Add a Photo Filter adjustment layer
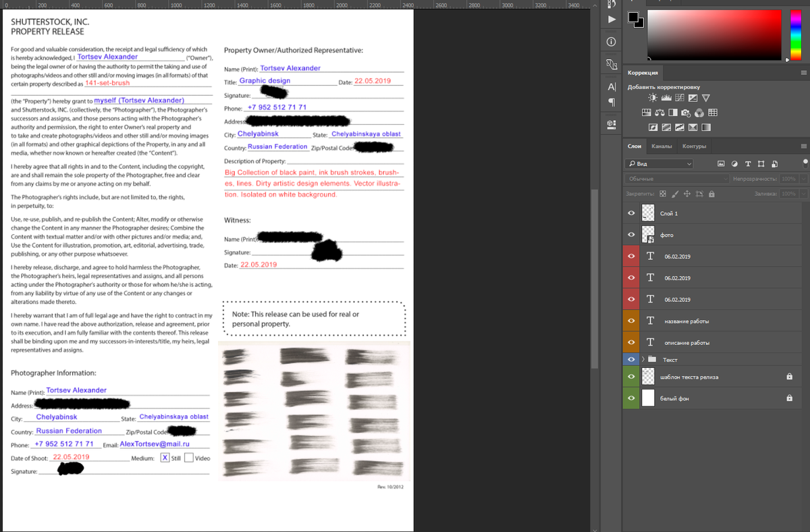810x532 pixels. 686,113
